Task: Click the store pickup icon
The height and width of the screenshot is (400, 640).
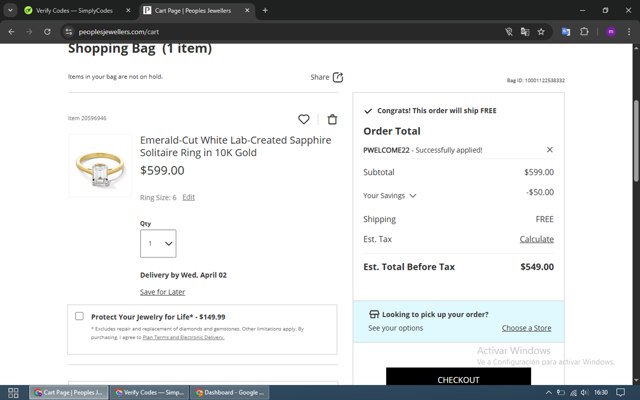Action: click(374, 314)
